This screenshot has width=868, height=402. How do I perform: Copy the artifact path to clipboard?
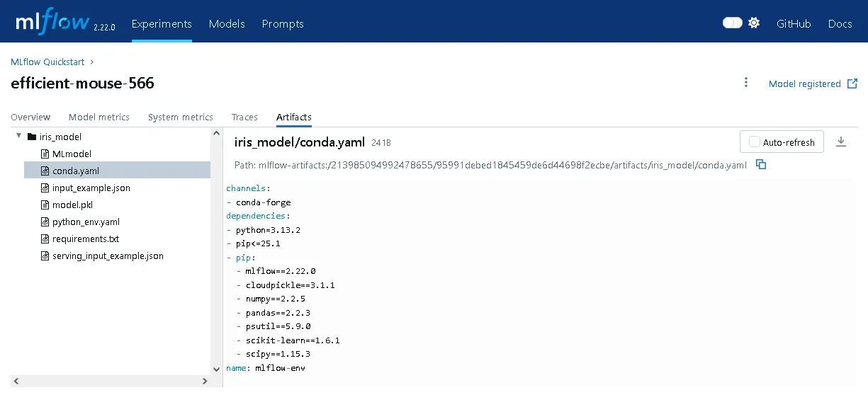click(x=761, y=165)
